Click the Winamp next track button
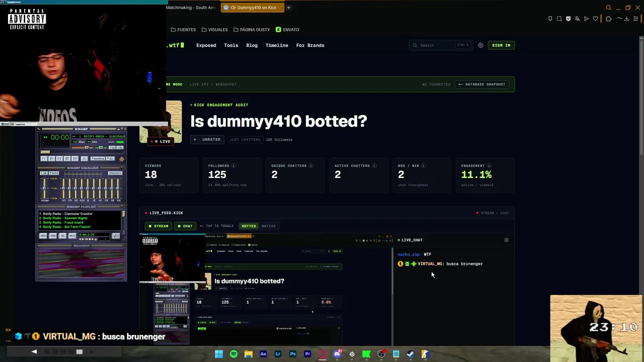Screen dimensions: 644x362 75,158
